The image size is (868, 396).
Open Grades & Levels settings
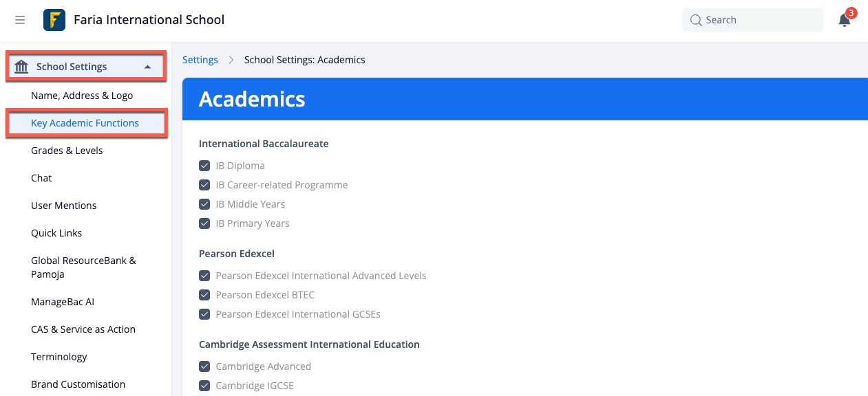pyautogui.click(x=67, y=151)
